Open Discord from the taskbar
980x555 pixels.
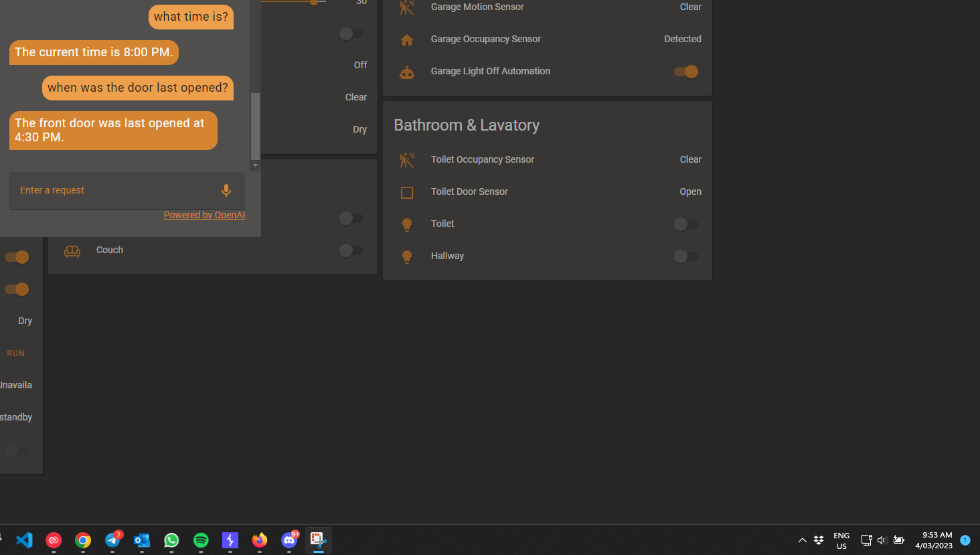click(x=289, y=540)
